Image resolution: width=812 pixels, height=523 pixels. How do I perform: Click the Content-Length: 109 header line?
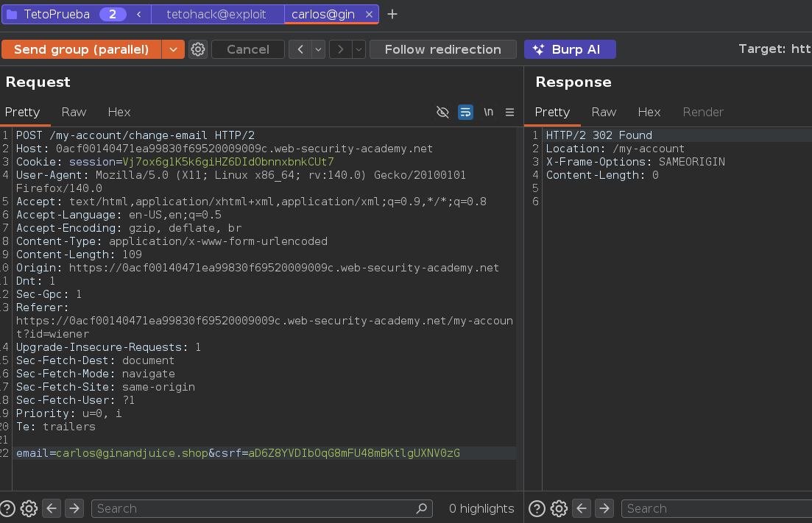tap(79, 255)
